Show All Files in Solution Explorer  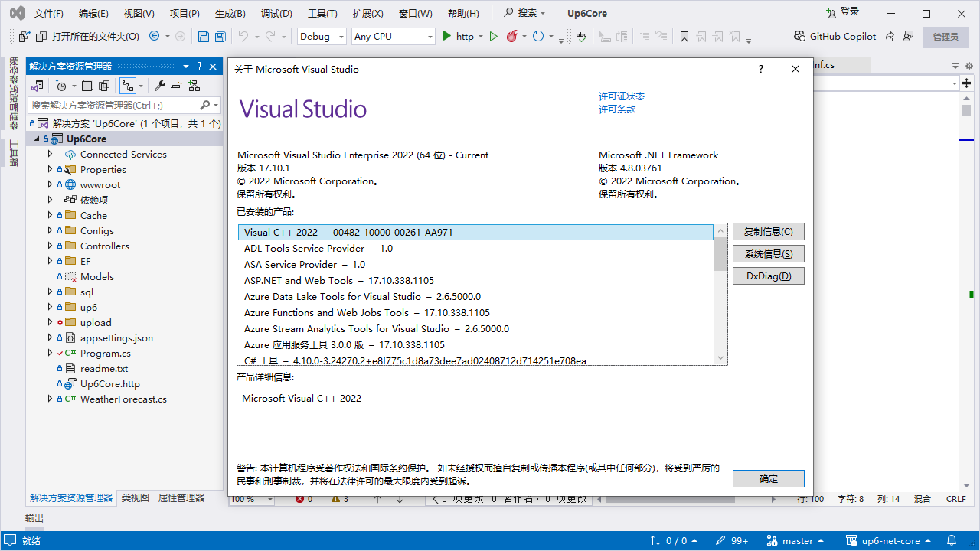tap(104, 86)
